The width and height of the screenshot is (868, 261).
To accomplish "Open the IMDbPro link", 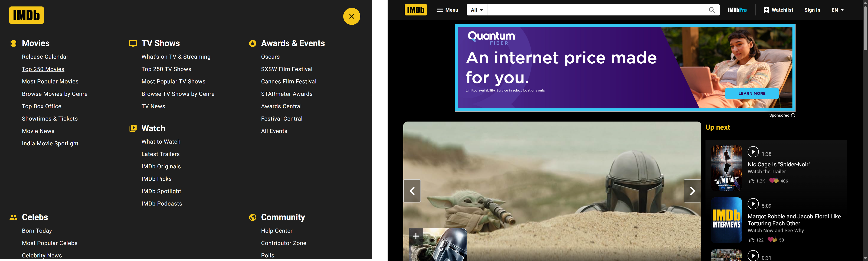I will (x=737, y=10).
